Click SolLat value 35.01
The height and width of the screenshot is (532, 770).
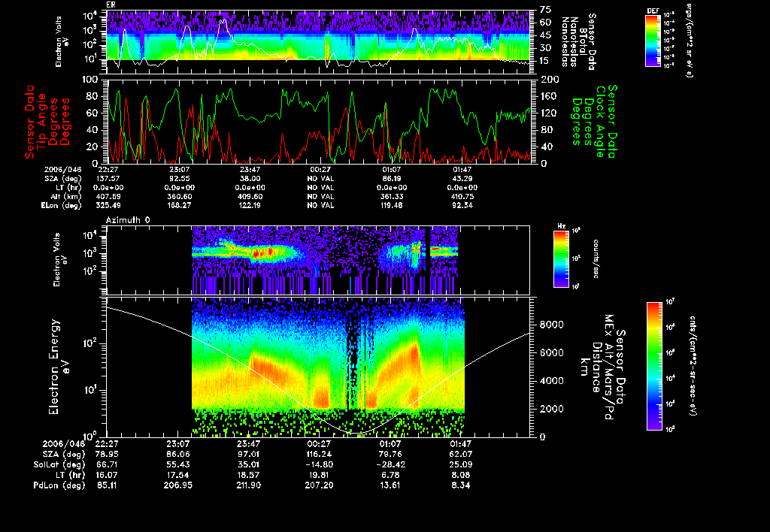[x=248, y=464]
